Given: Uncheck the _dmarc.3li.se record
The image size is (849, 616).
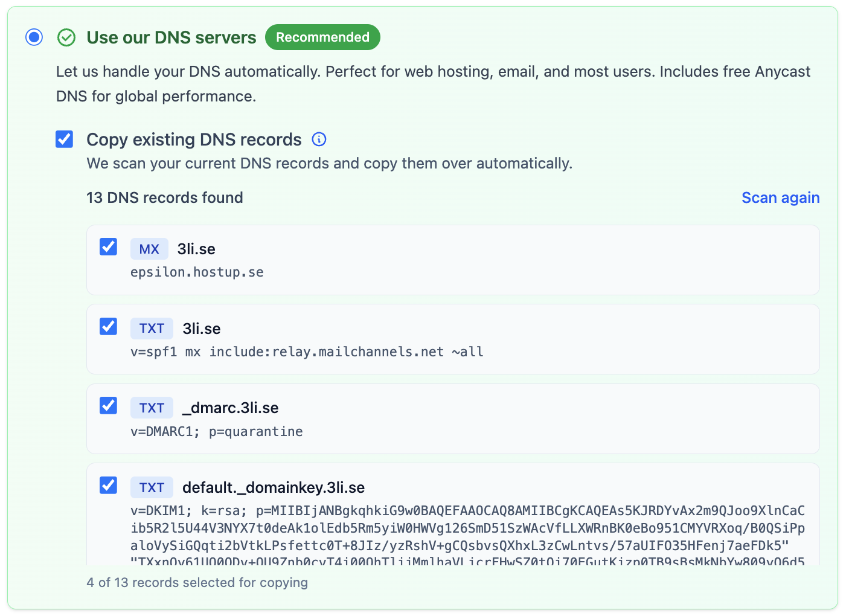Looking at the screenshot, I should [x=108, y=405].
